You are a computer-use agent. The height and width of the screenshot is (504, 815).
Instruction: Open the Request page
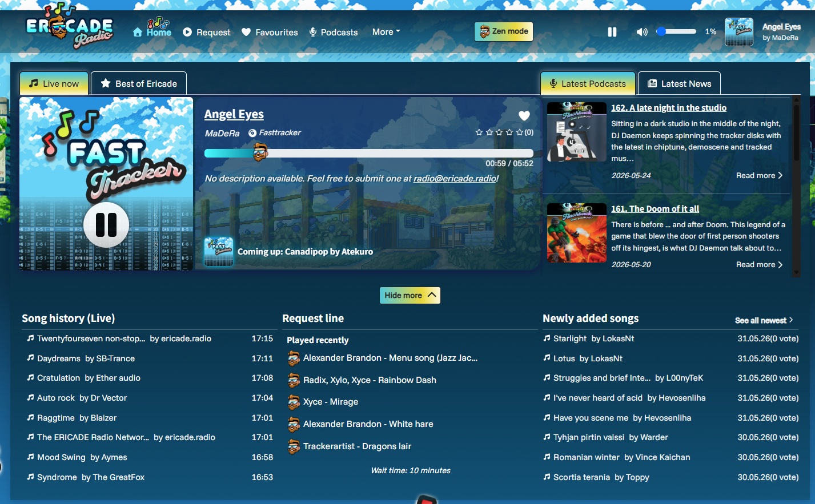(x=207, y=33)
